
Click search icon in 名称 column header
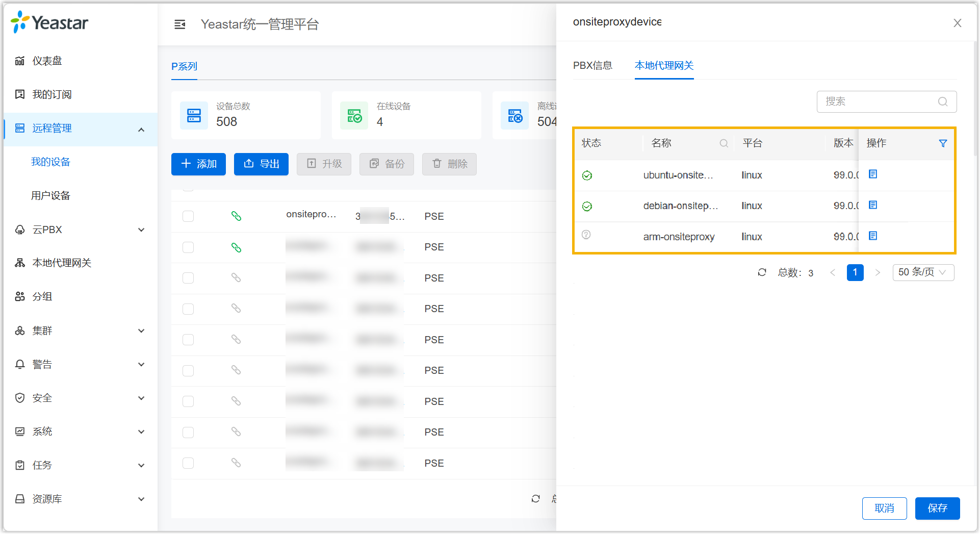coord(724,143)
